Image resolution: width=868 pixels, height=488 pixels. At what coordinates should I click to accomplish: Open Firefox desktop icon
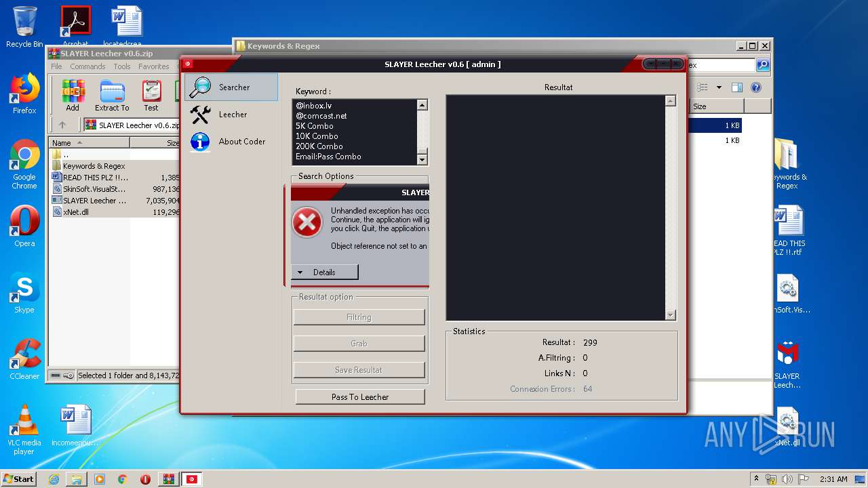(24, 94)
